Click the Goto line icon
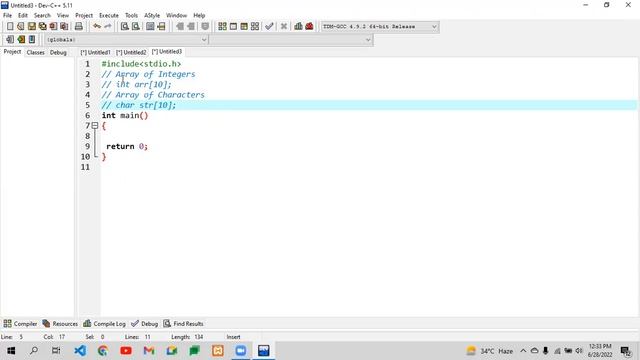 (x=161, y=27)
